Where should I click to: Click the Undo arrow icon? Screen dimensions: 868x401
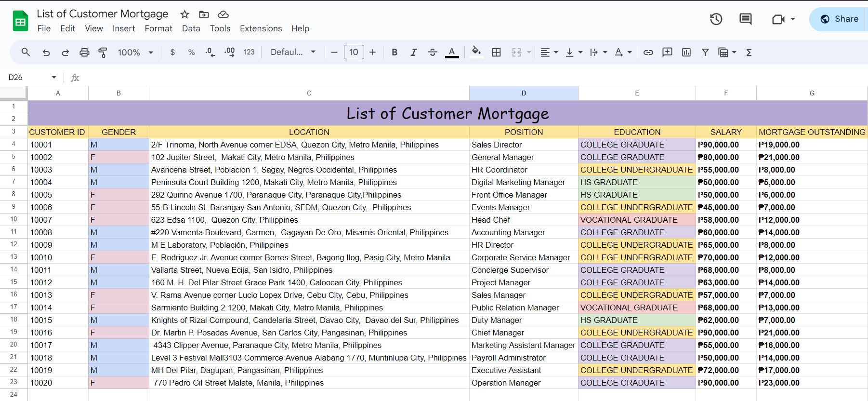(x=46, y=53)
